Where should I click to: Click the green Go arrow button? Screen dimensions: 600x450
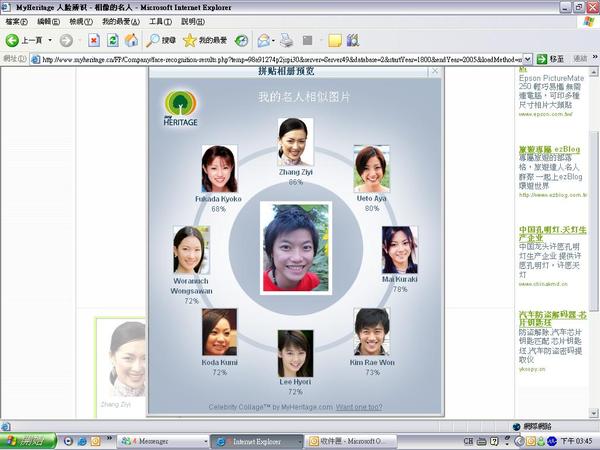tap(550, 59)
